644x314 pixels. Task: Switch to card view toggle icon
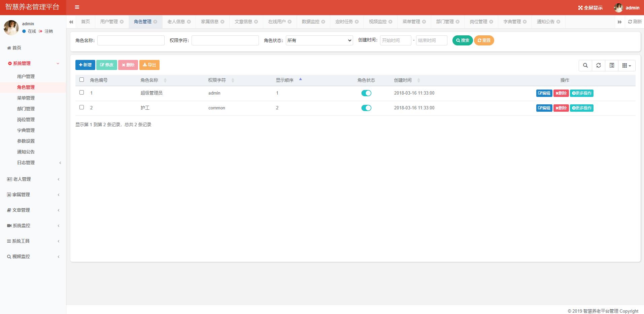612,65
